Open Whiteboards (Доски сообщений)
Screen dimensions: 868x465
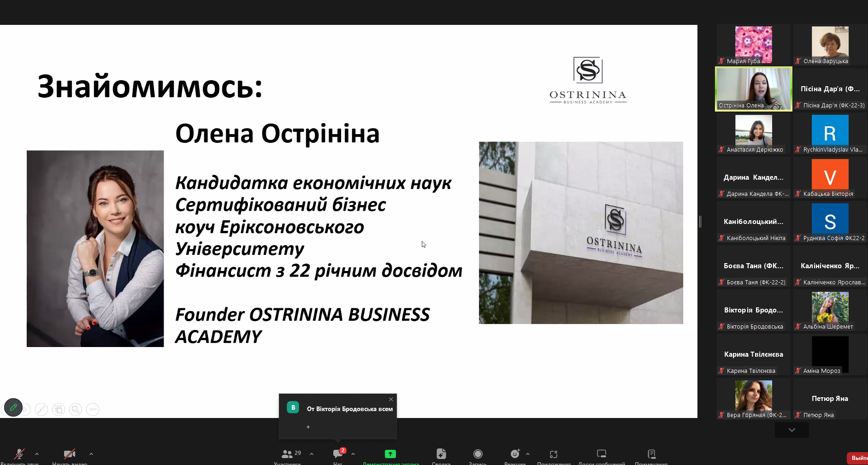point(602,454)
